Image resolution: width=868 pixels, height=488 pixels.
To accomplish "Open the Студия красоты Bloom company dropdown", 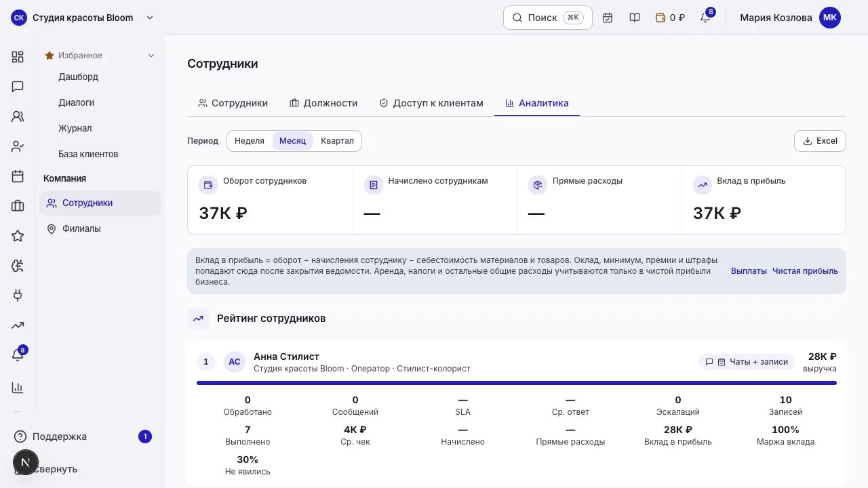I will pyautogui.click(x=83, y=18).
